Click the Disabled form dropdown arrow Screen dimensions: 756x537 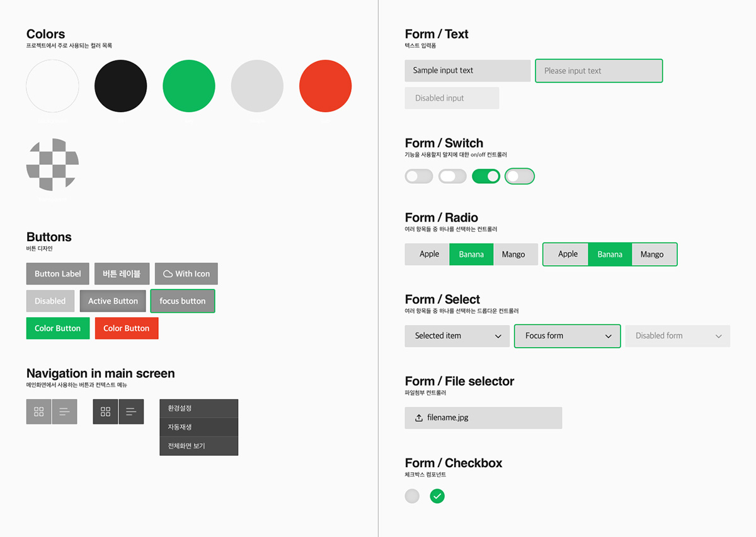point(719,336)
